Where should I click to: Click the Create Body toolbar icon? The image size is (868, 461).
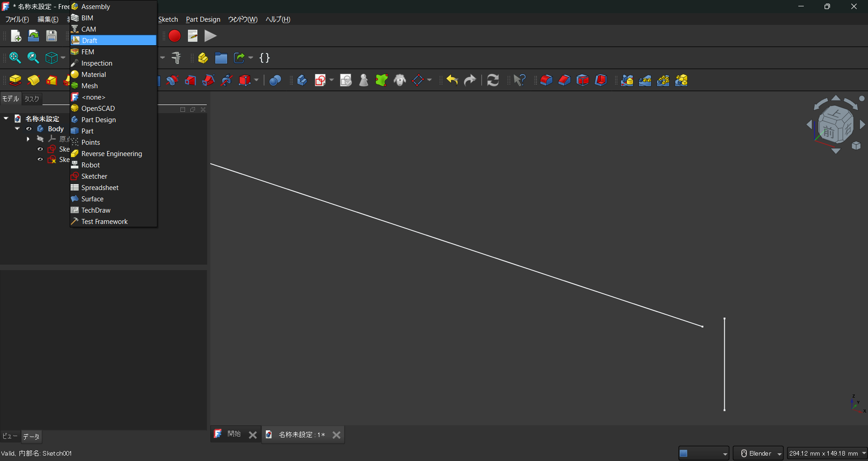point(302,81)
